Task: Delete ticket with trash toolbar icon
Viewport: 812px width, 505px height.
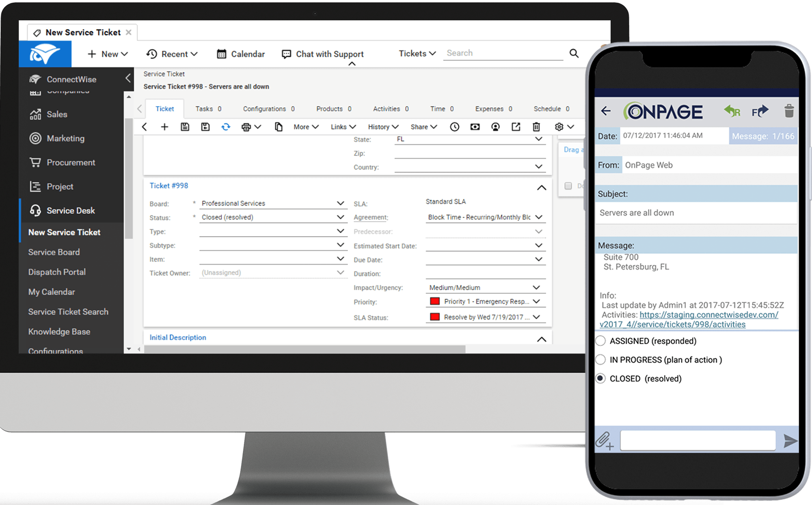Action: click(x=536, y=127)
